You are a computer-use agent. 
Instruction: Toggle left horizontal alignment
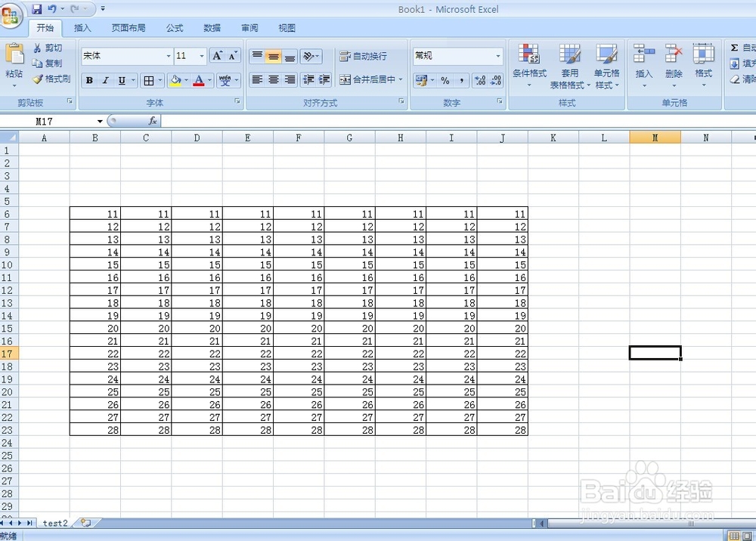pyautogui.click(x=258, y=79)
